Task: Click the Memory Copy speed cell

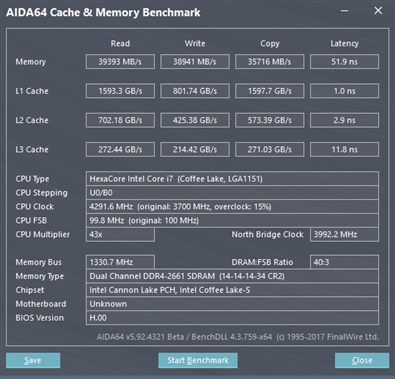Action: (x=269, y=62)
